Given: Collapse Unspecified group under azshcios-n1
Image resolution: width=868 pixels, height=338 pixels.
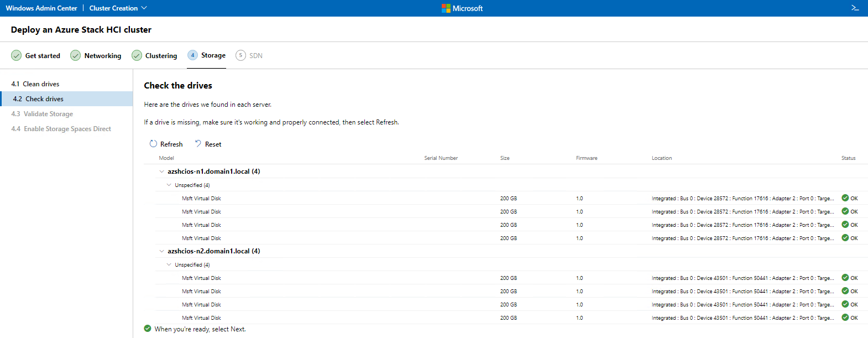Looking at the screenshot, I should pos(169,185).
